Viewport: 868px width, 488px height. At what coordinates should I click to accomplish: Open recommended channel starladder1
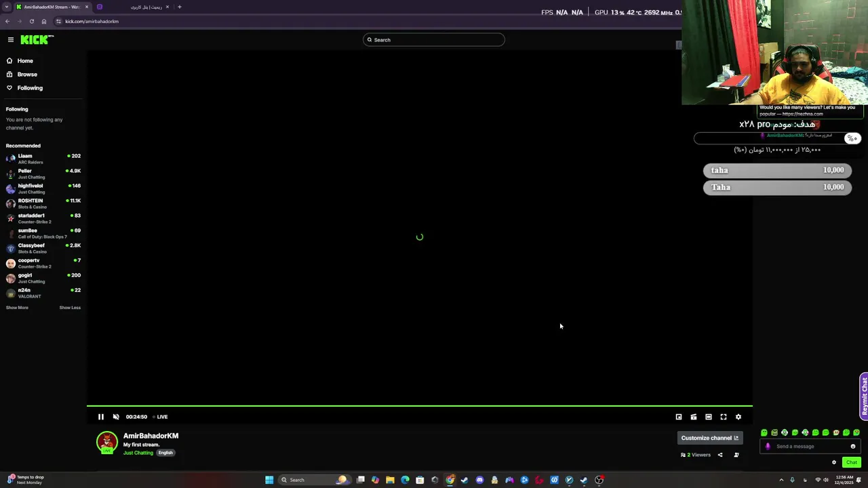tap(43, 218)
